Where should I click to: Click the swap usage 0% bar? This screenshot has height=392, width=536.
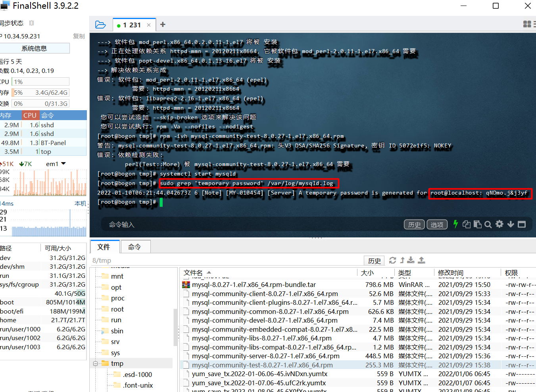pyautogui.click(x=40, y=103)
